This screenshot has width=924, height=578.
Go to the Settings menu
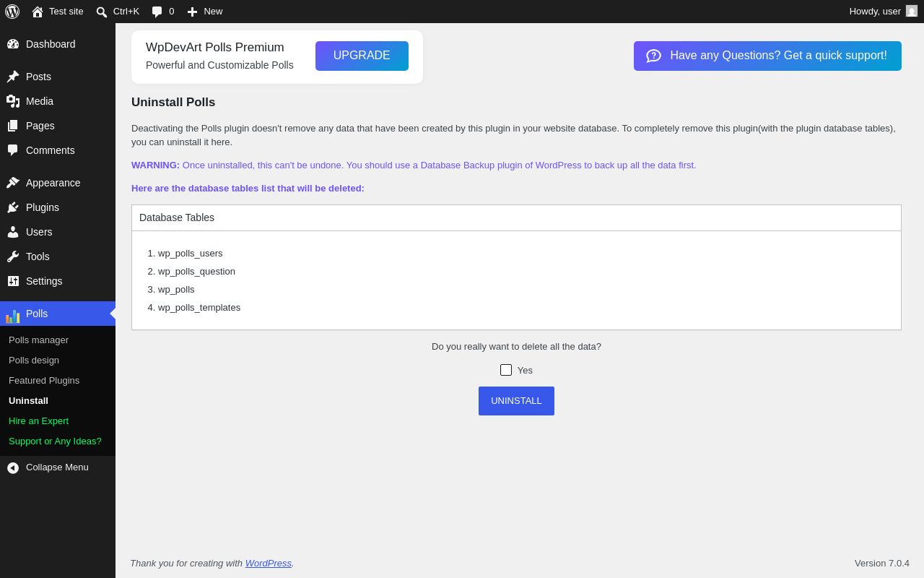click(58, 281)
